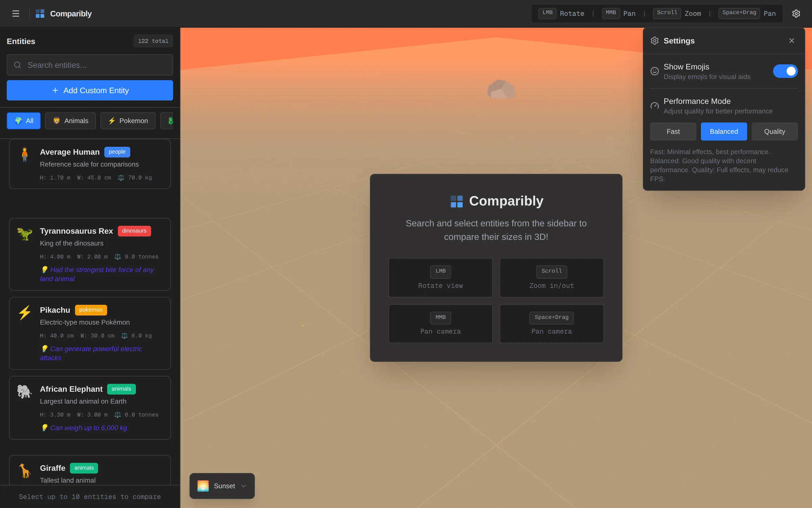Click the Performance Mode gauge icon

pos(655,106)
